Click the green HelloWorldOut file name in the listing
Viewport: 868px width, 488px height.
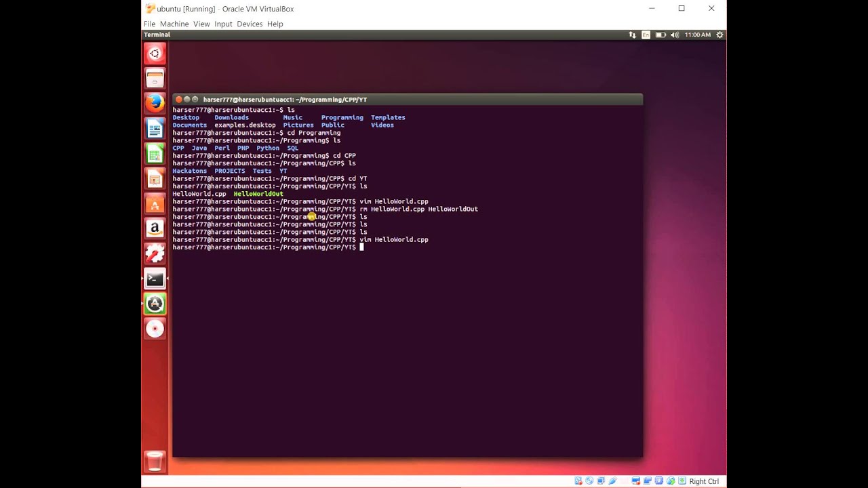(x=258, y=194)
